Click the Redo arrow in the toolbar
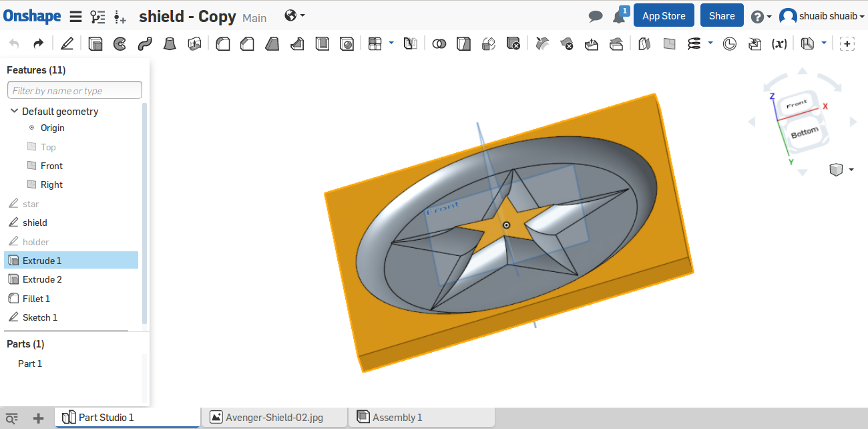This screenshot has height=429, width=868. [x=38, y=44]
